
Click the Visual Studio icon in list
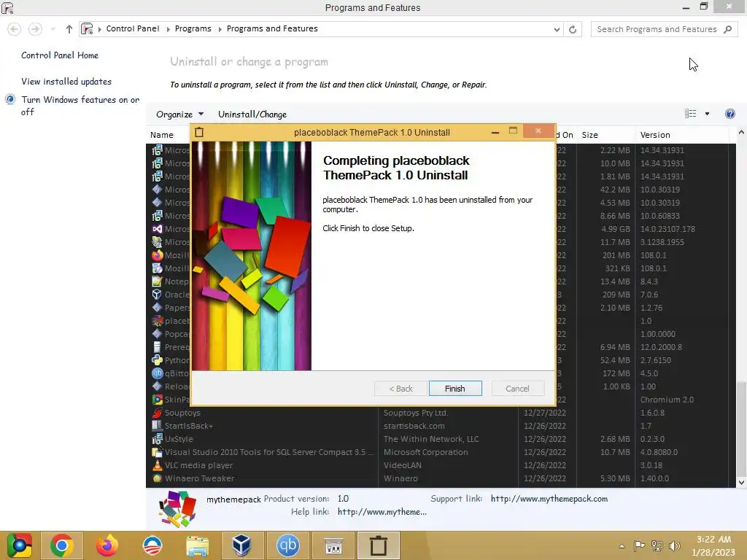tap(158, 229)
